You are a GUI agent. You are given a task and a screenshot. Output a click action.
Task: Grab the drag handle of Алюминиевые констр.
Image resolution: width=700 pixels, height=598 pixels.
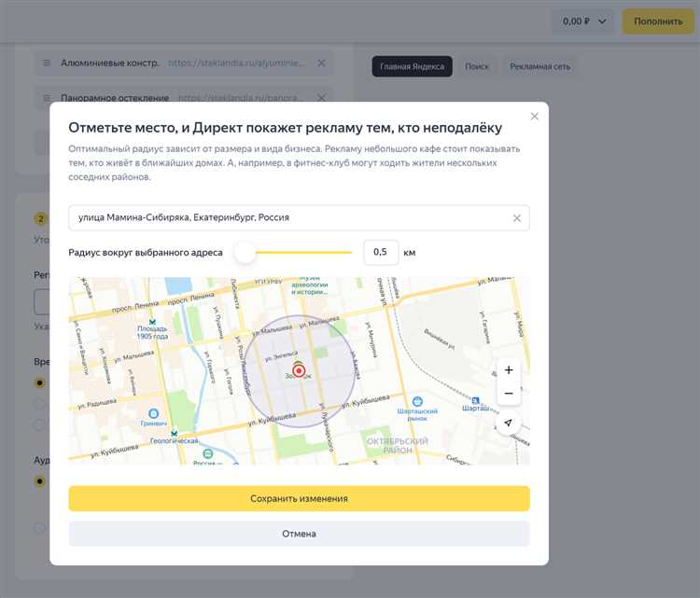point(47,63)
